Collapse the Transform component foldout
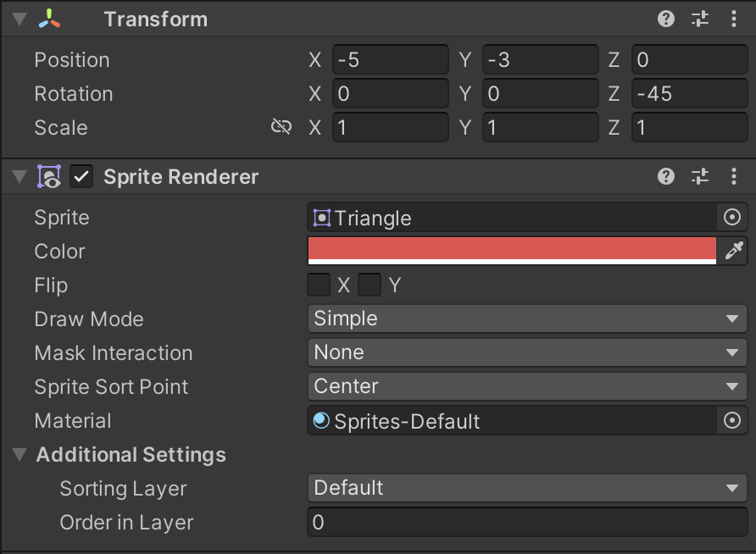 (19, 19)
